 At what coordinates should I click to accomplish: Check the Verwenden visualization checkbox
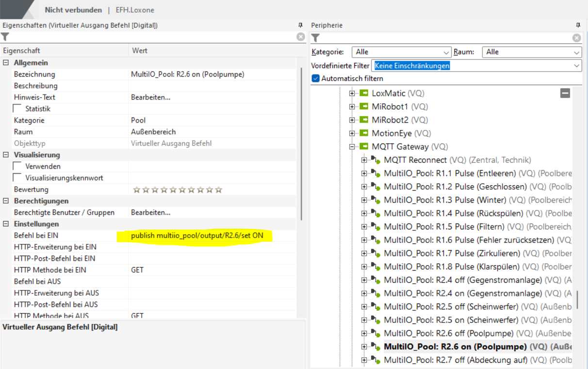click(x=17, y=166)
